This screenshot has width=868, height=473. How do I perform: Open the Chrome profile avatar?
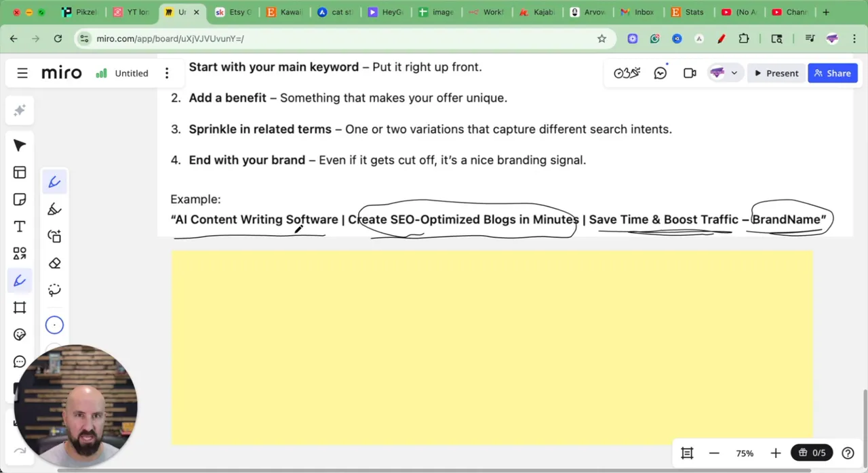point(832,39)
